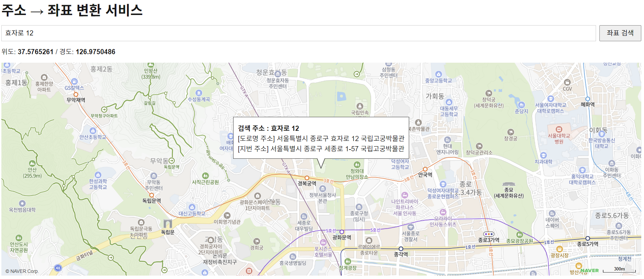
Task: Select the 나인트리바이 파르나스 hotel icon
Action: point(404,195)
